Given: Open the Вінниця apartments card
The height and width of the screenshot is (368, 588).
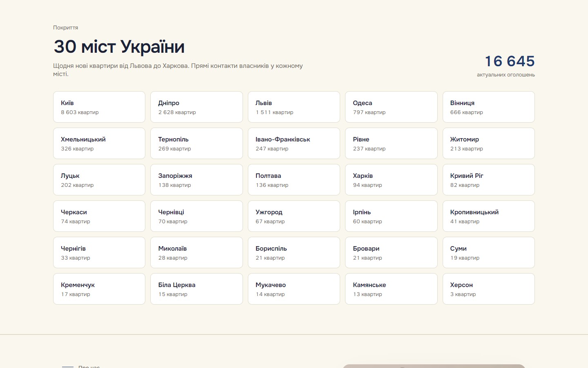Looking at the screenshot, I should (489, 107).
